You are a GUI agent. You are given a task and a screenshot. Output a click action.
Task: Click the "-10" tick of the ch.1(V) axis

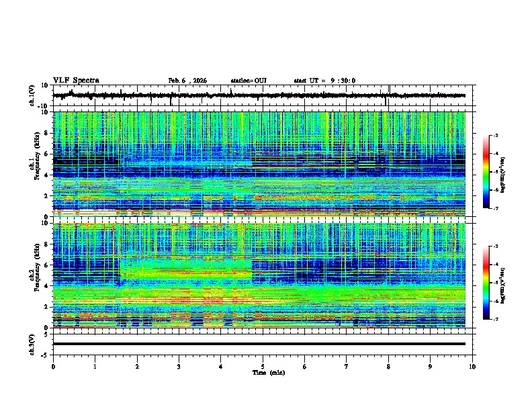[x=44, y=106]
